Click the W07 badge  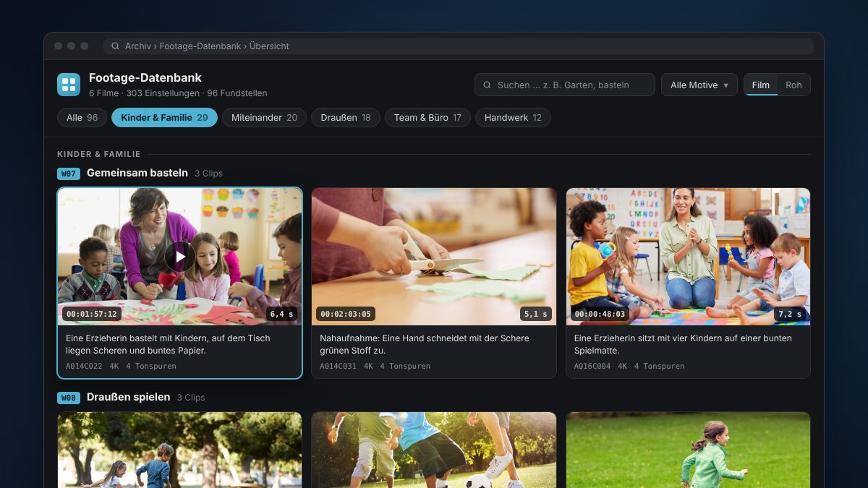coord(69,174)
